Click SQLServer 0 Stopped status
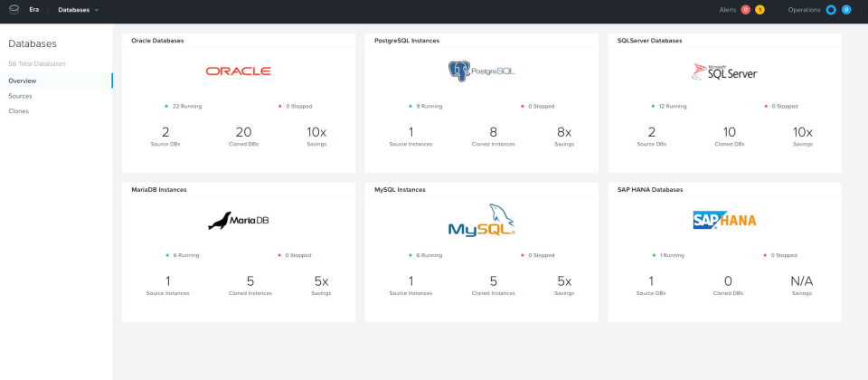This screenshot has width=868, height=380. 781,107
